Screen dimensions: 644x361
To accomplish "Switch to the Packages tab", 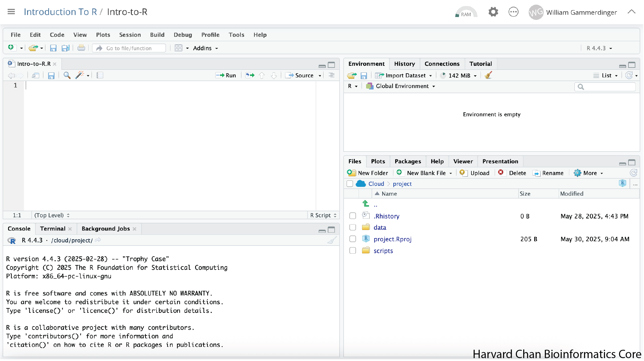I will pos(408,161).
